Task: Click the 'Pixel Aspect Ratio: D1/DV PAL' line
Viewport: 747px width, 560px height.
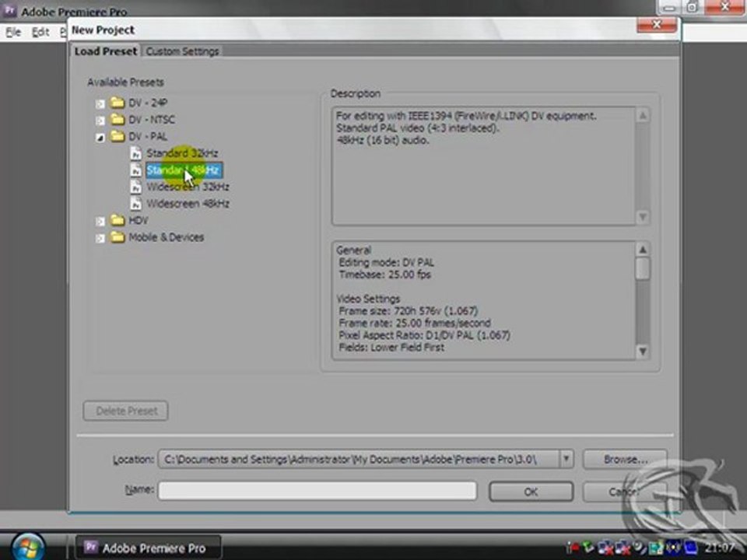Action: click(424, 335)
